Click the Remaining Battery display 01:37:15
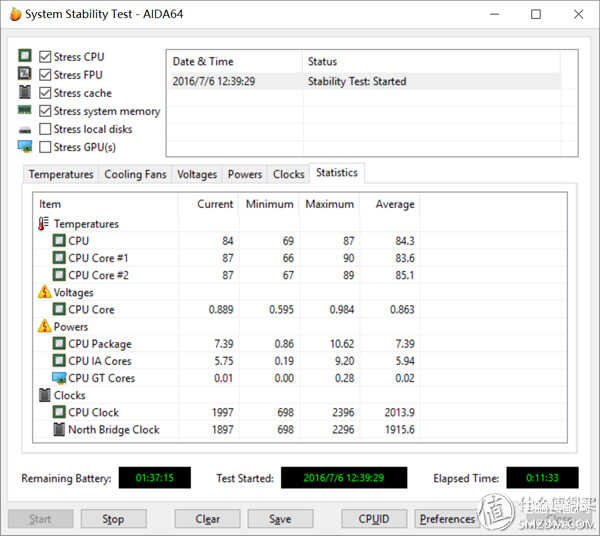Viewport: 600px width, 536px height. [x=155, y=477]
